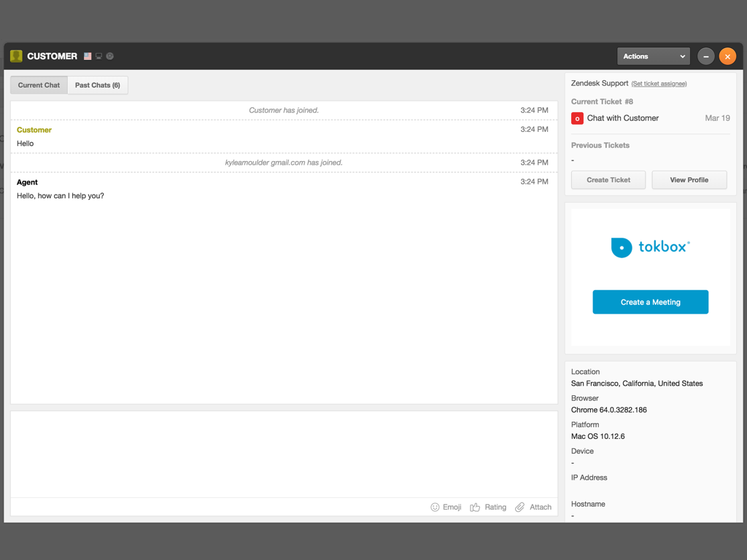Open Set ticket assignee link
Screen dimensions: 747x560
(659, 84)
